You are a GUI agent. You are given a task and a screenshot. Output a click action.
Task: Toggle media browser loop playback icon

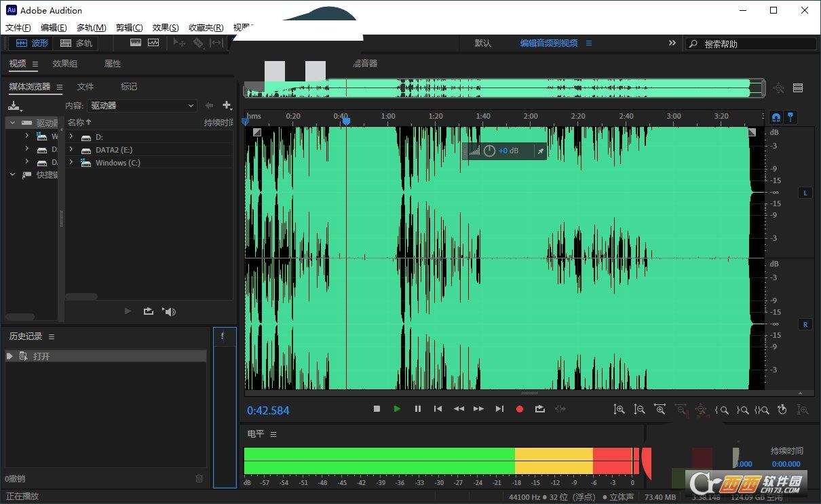tap(149, 311)
